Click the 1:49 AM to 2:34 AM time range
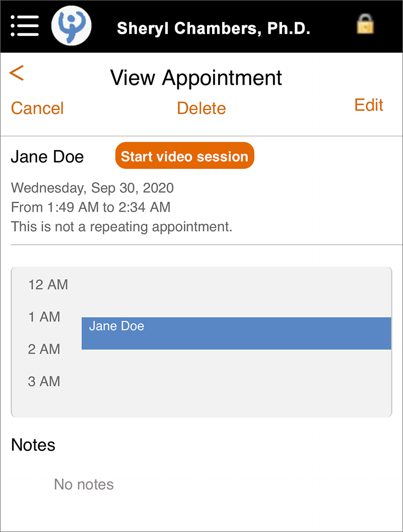The width and height of the screenshot is (403, 532). pyautogui.click(x=109, y=207)
